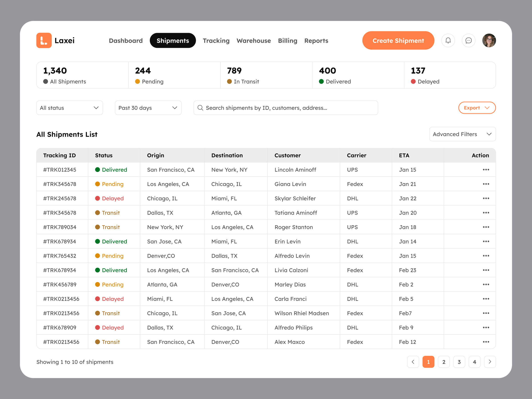Expand Advanced Filters dropdown

pyautogui.click(x=462, y=134)
